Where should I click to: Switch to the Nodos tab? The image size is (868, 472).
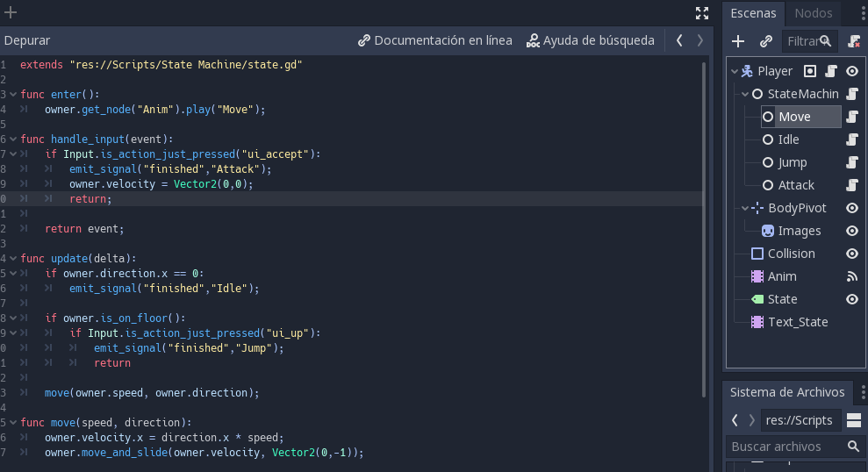[813, 13]
